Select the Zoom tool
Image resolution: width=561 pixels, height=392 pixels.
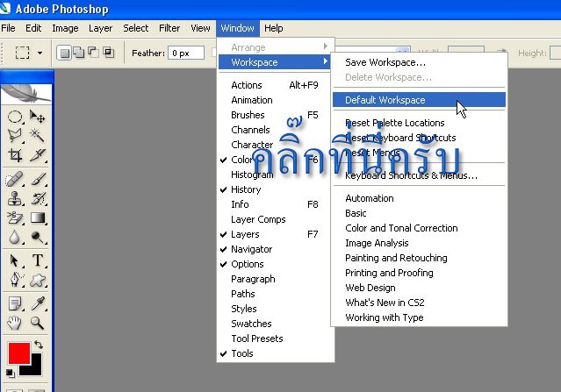tap(37, 323)
